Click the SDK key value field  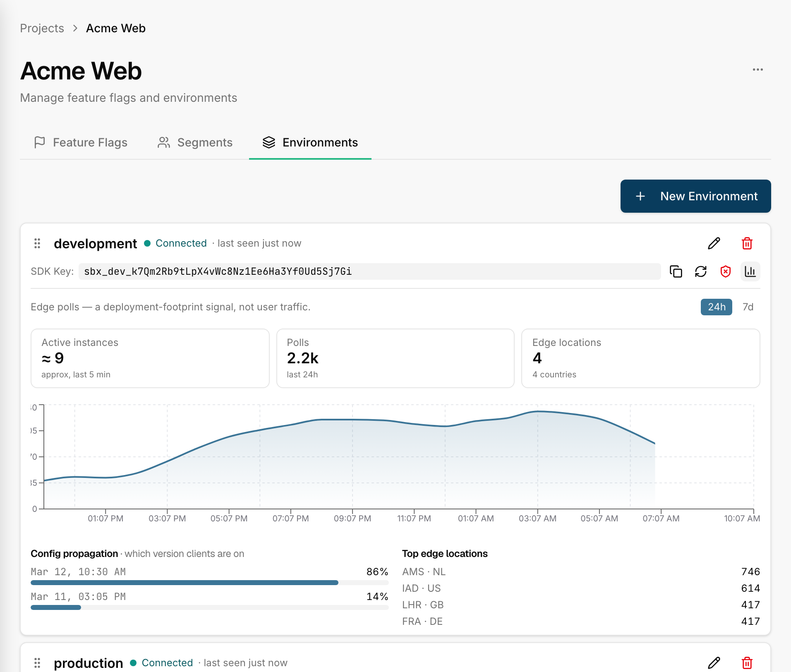click(369, 271)
